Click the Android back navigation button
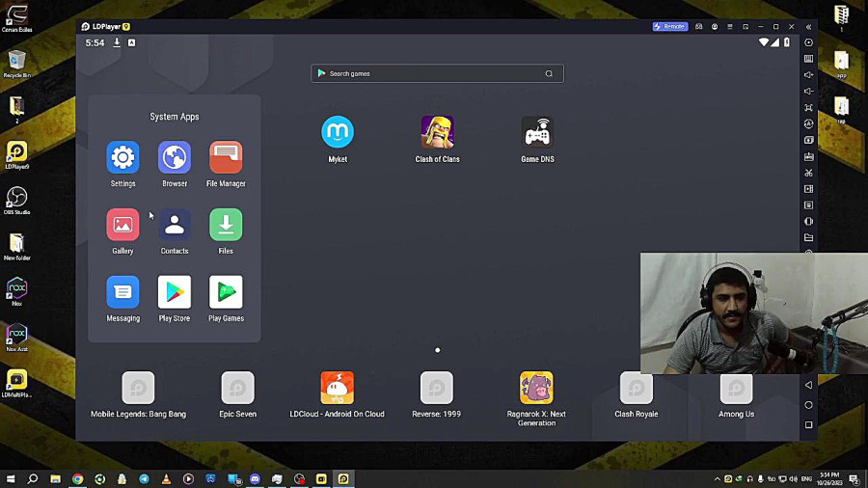Image resolution: width=868 pixels, height=488 pixels. point(809,385)
